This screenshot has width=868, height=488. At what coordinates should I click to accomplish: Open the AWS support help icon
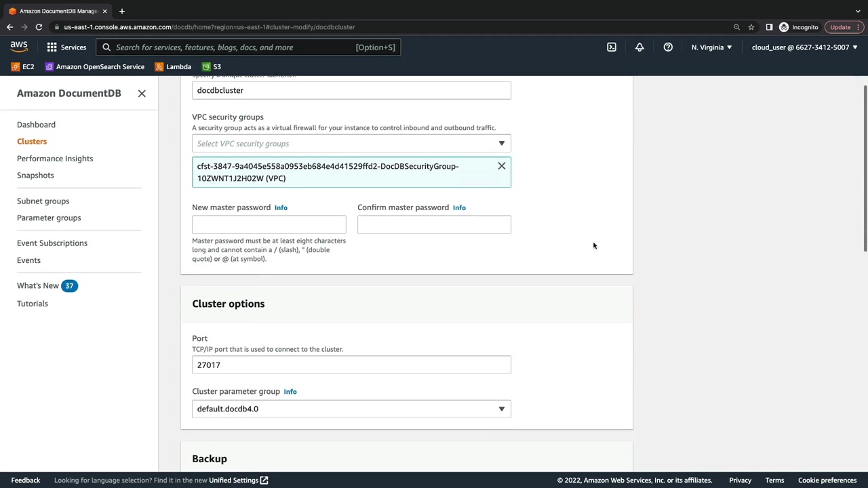[x=668, y=47]
